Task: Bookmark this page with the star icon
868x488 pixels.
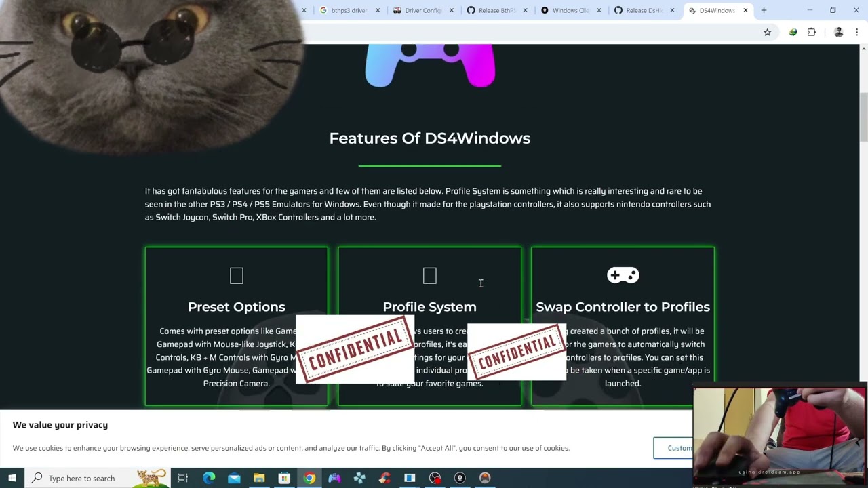Action: (767, 32)
